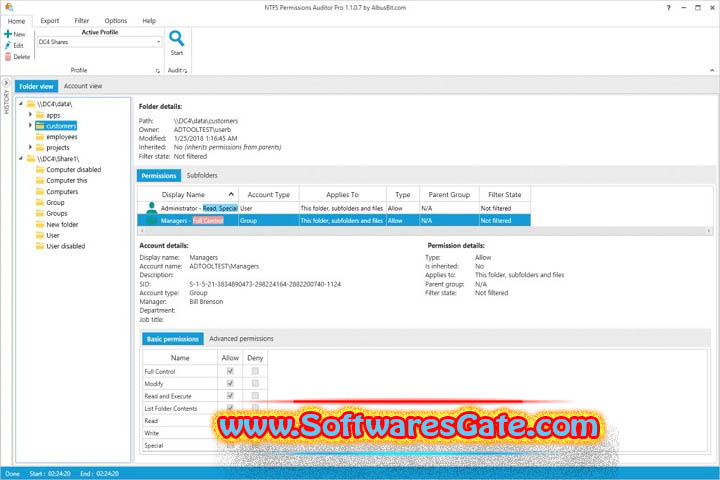The height and width of the screenshot is (480, 720).
Task: Click the 'Done' status bar text
Action: [x=12, y=474]
